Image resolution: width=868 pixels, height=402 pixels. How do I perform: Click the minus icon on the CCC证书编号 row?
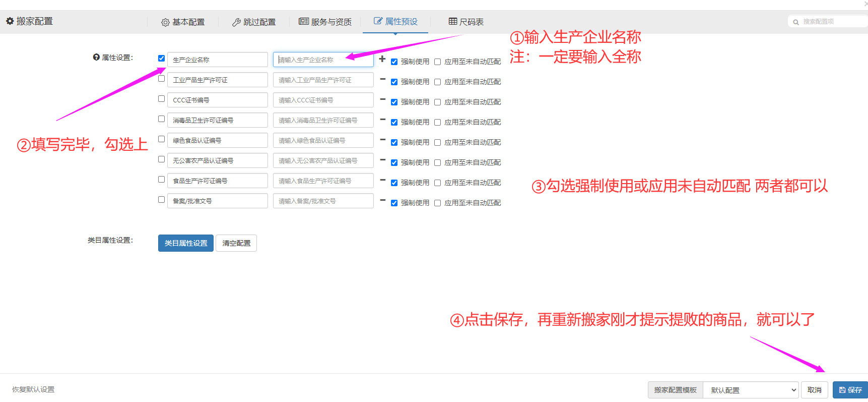[382, 99]
